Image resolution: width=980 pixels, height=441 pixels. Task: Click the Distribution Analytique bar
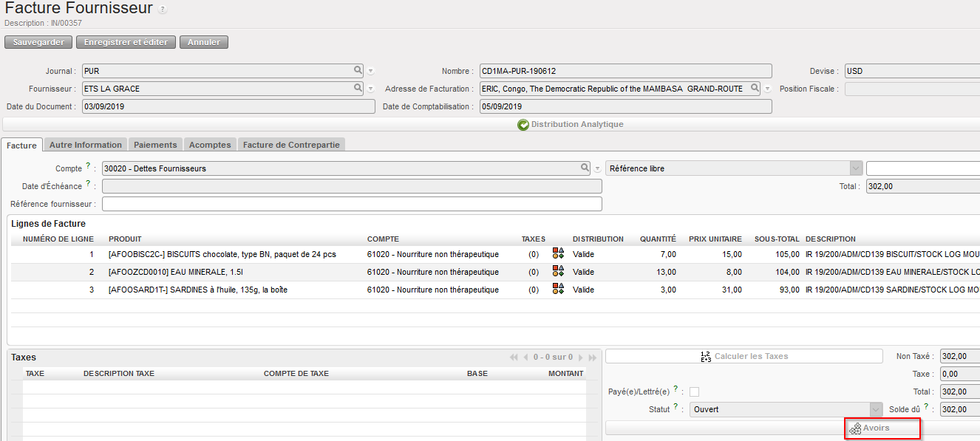coord(570,124)
